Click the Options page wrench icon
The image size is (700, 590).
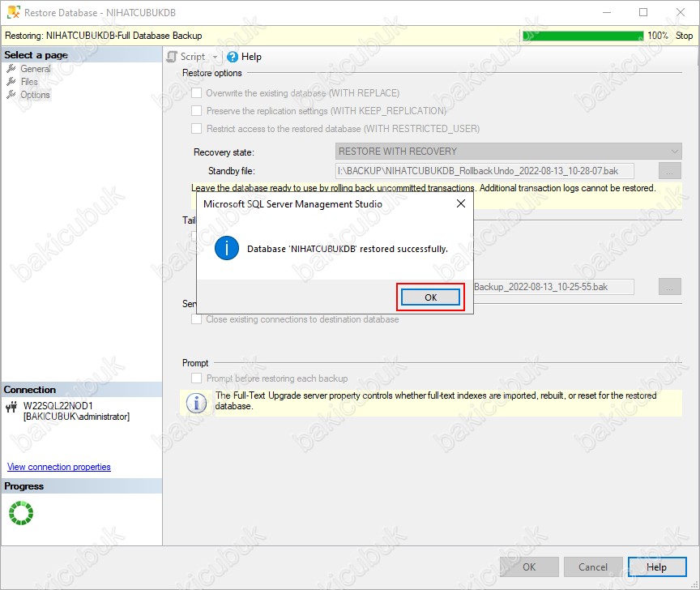[11, 94]
